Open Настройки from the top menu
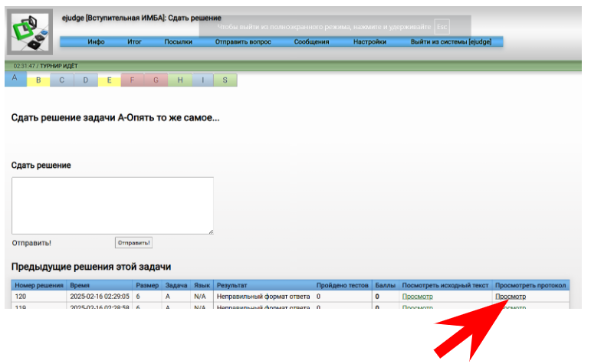Image resolution: width=591 pixels, height=364 pixels. (369, 42)
